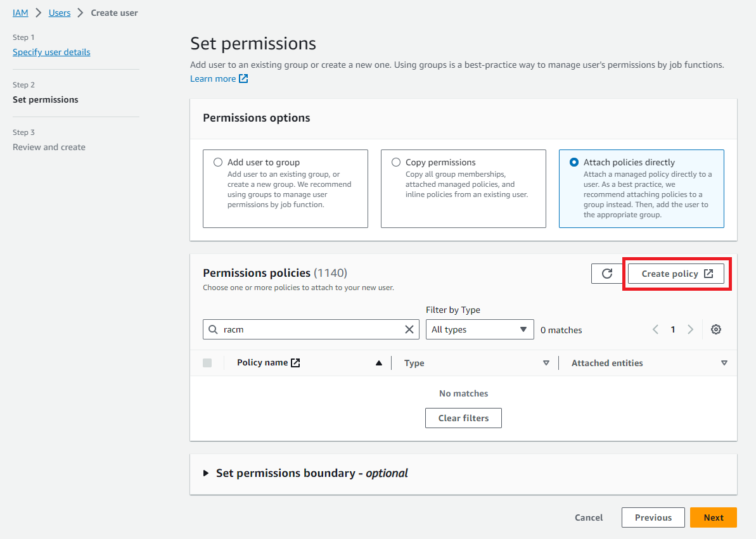Click the Review and create step label
756x539 pixels.
49,147
